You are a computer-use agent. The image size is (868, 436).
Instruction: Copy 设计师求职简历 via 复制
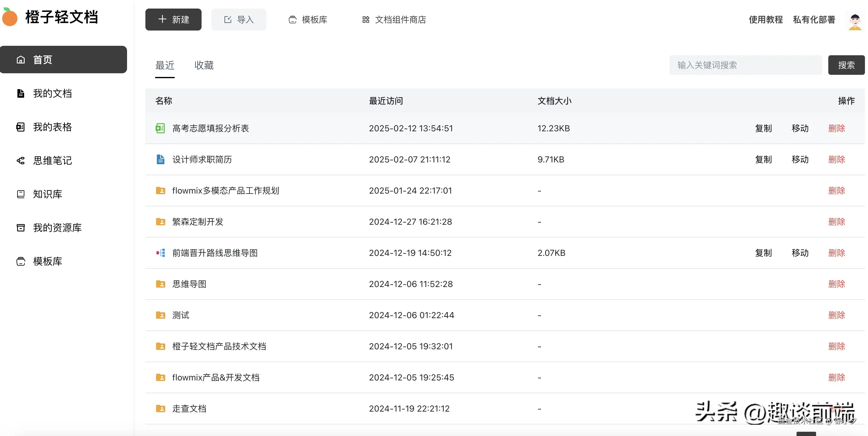[x=763, y=159]
